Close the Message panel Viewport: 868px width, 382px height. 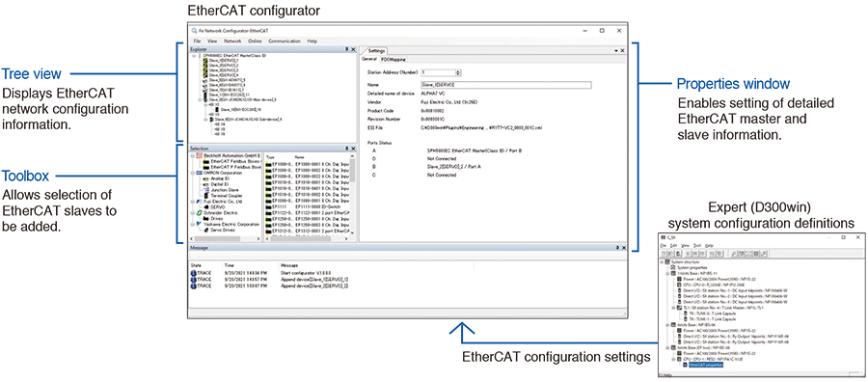(x=623, y=248)
